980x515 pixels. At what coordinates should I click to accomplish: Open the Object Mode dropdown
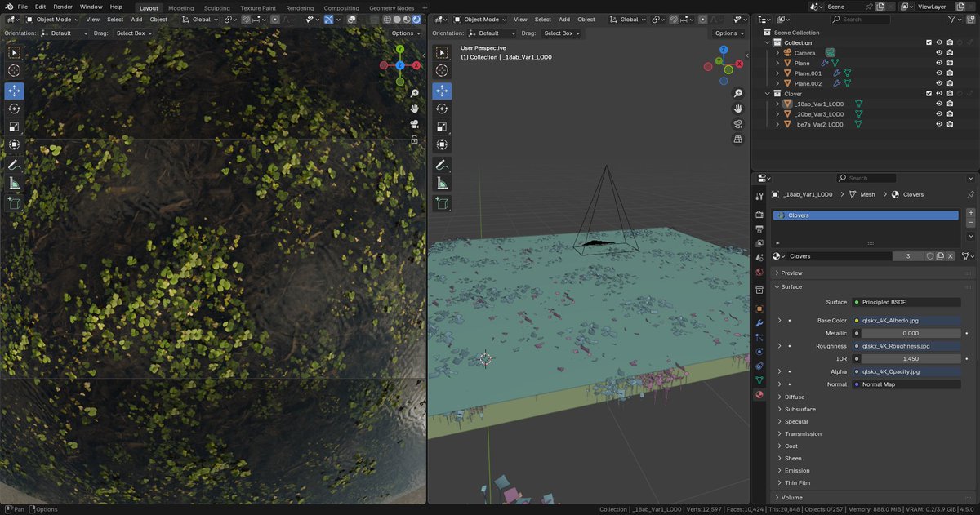click(52, 19)
